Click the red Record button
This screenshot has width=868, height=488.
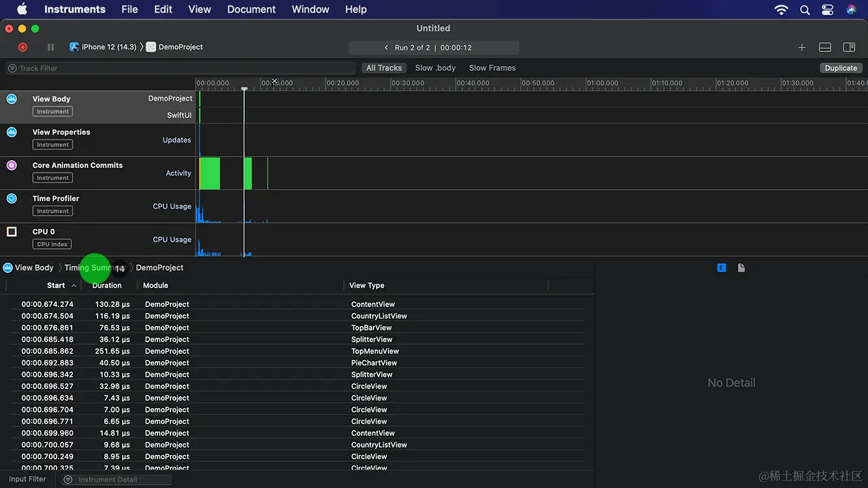23,47
